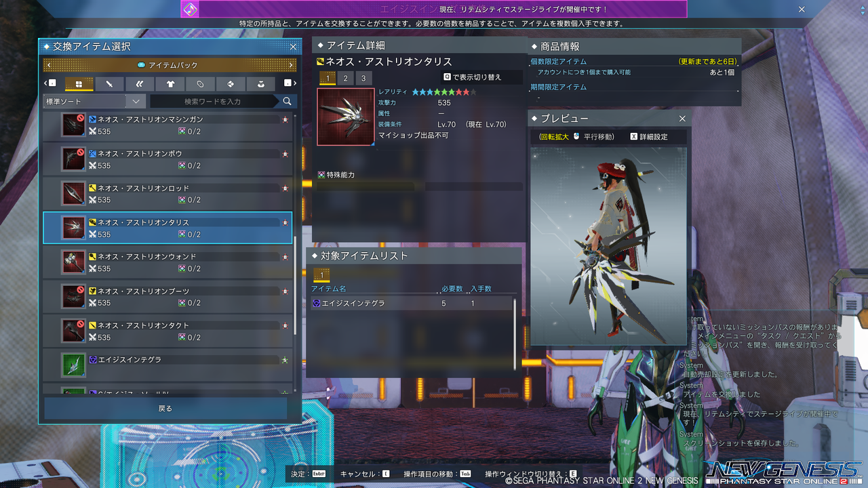Viewport: 868px width, 488px height.
Task: Open the tag-shaped category tab
Action: 200,84
